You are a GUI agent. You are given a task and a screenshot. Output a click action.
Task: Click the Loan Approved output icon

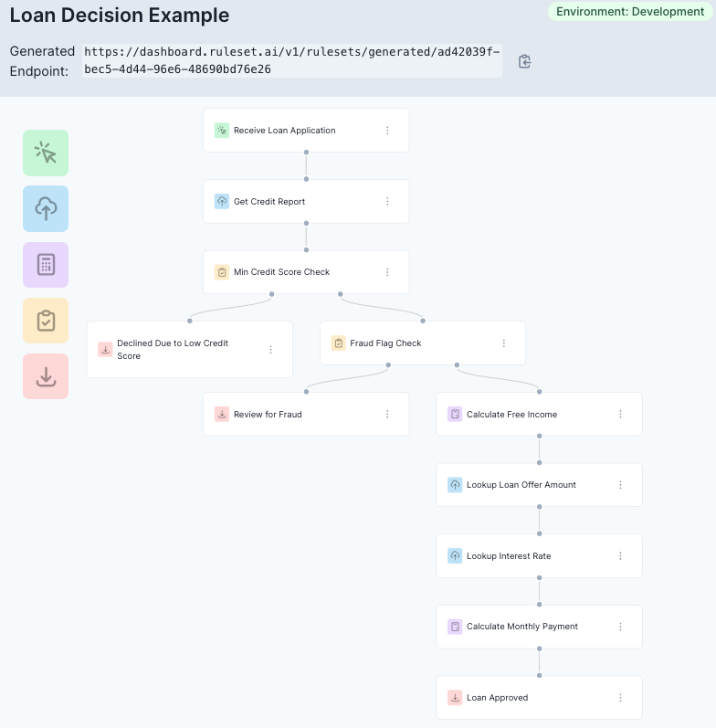[x=455, y=697]
